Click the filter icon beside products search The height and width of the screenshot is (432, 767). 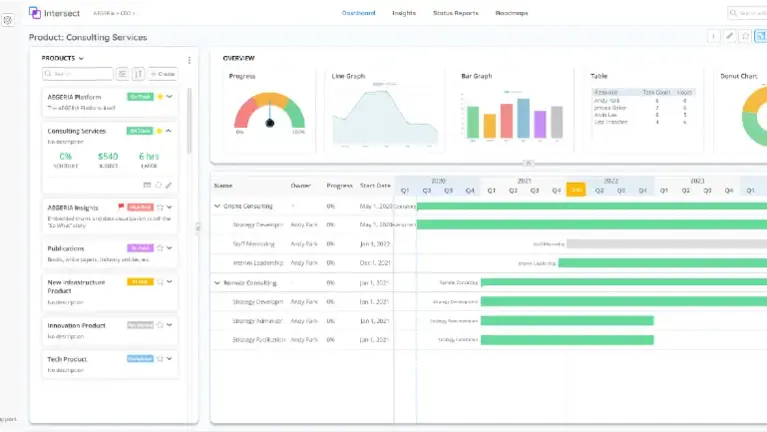(x=122, y=74)
